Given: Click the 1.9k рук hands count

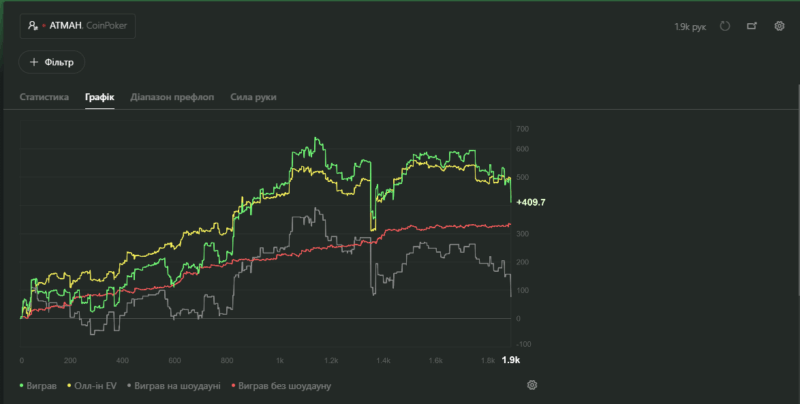Looking at the screenshot, I should click(x=690, y=26).
